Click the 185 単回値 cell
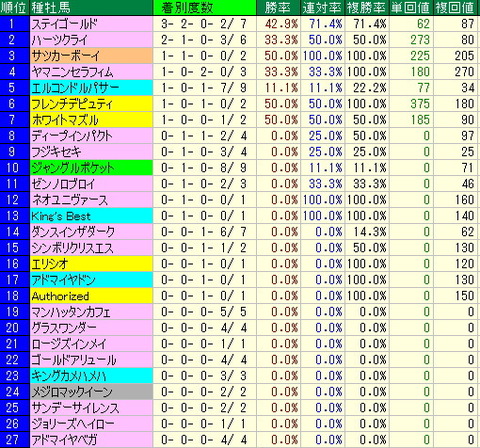This screenshot has width=480, height=448. [411, 120]
